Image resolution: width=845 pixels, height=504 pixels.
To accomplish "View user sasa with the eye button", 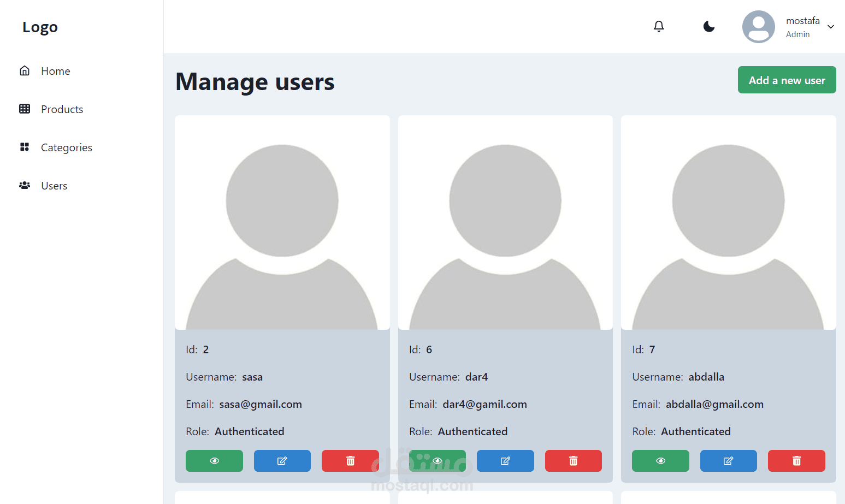I will coord(214,461).
